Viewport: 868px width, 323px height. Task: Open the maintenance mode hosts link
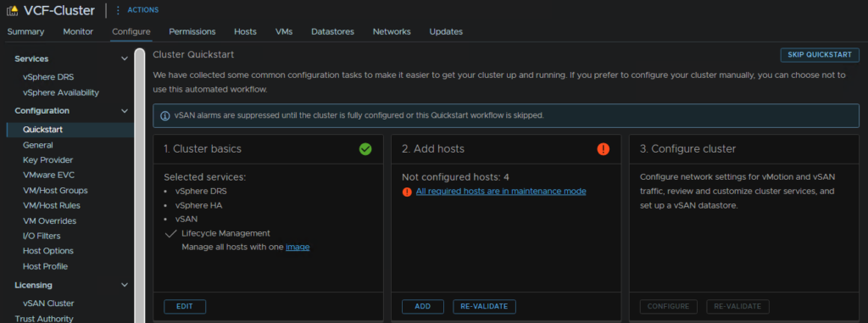(x=501, y=191)
